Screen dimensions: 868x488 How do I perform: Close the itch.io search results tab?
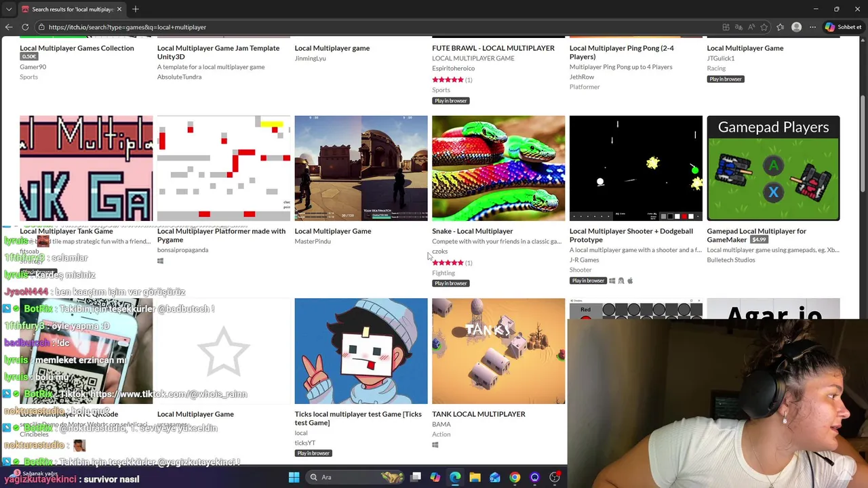click(x=119, y=9)
